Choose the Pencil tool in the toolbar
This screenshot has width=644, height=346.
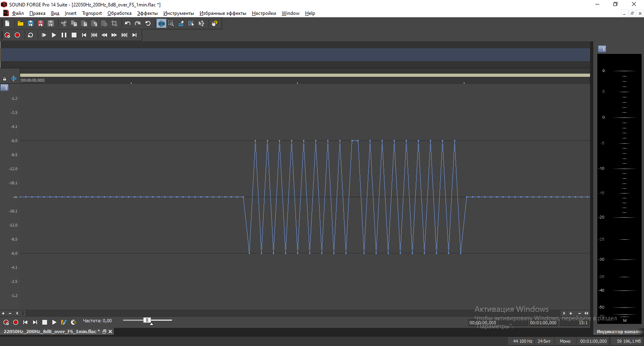[181, 23]
